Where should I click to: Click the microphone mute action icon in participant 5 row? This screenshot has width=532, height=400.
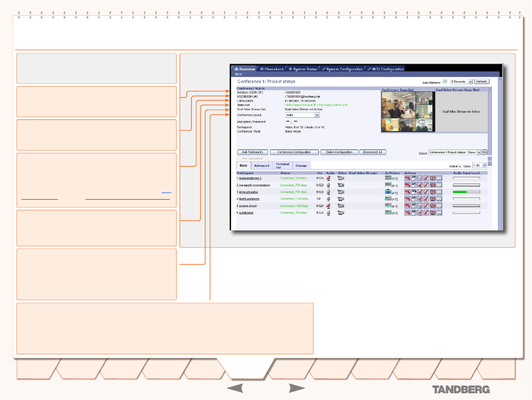click(420, 206)
